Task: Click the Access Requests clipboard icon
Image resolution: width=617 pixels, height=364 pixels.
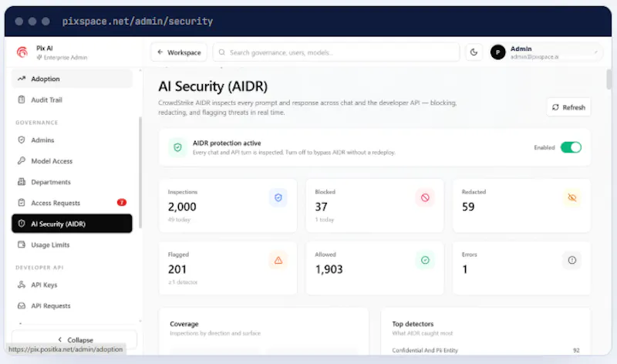Action: [22, 202]
